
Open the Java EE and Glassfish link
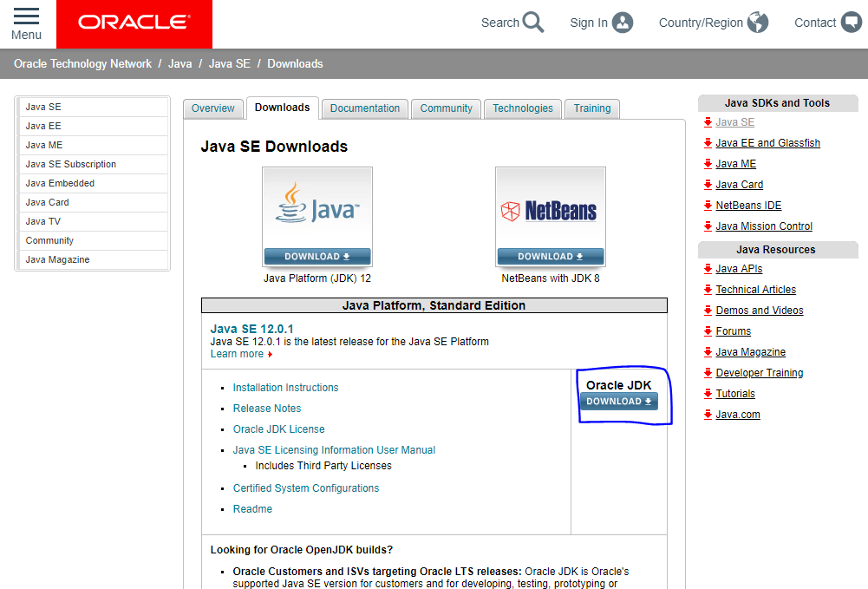pos(767,143)
